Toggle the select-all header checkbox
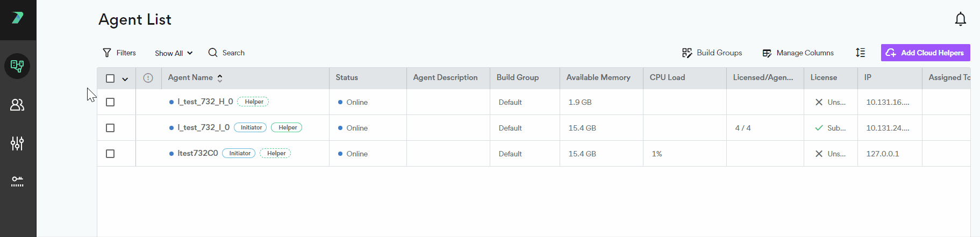The width and height of the screenshot is (980, 237). pos(110,78)
